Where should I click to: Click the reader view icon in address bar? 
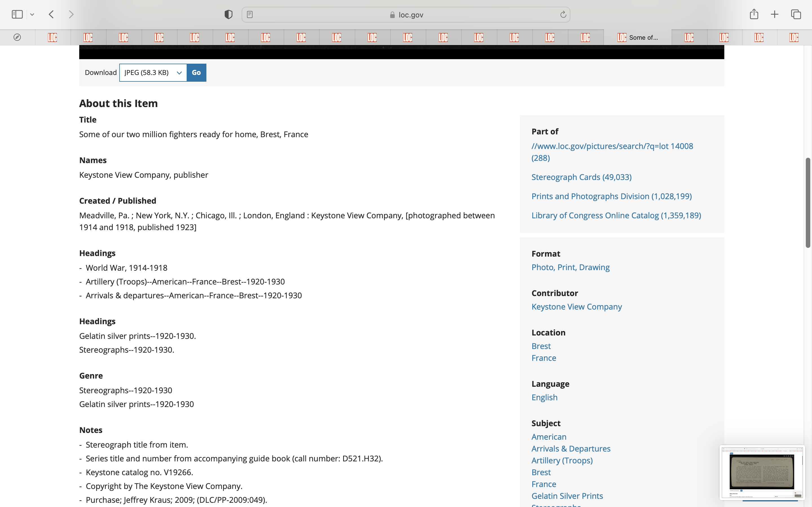(250, 14)
